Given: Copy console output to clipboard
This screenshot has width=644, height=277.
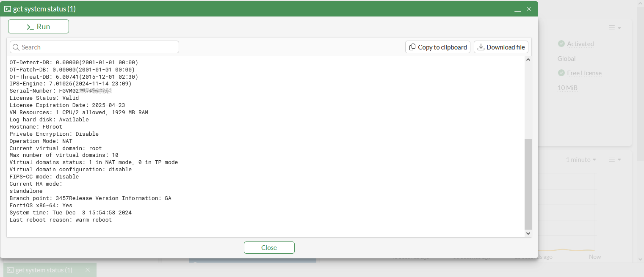Looking at the screenshot, I should [x=438, y=47].
